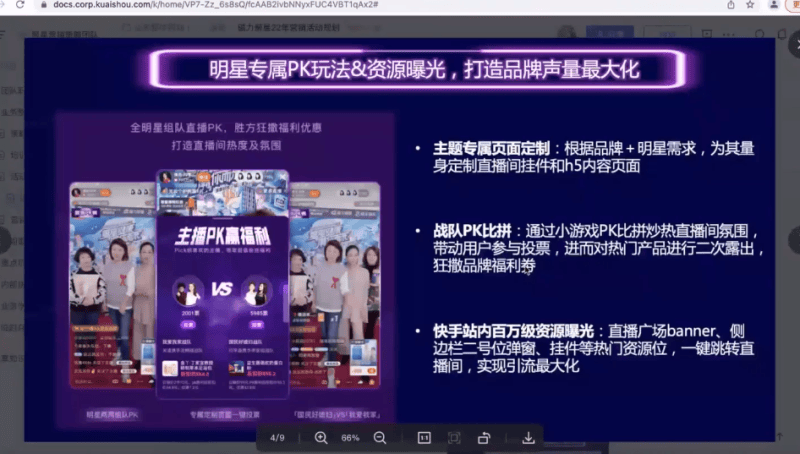Fit image to screen icon in viewer toolbar
Viewport: 800px width, 454px height.
[454, 438]
